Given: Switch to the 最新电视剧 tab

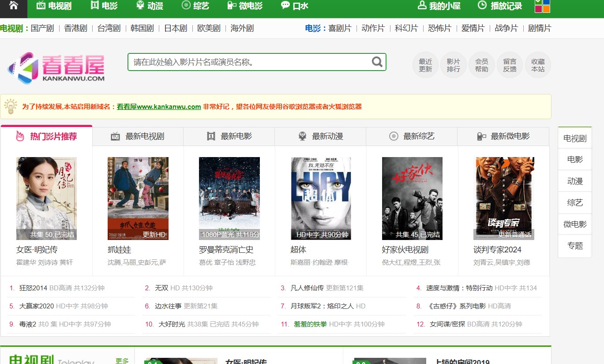Looking at the screenshot, I should [138, 136].
